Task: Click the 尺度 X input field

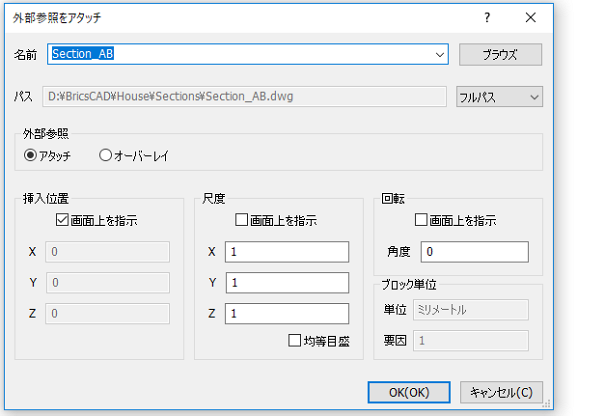Action: coord(287,252)
